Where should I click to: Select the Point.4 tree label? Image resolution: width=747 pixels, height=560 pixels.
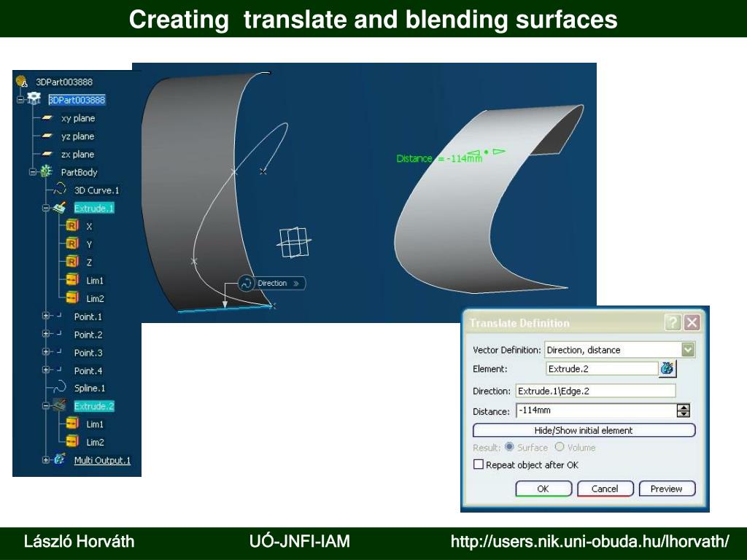[88, 370]
